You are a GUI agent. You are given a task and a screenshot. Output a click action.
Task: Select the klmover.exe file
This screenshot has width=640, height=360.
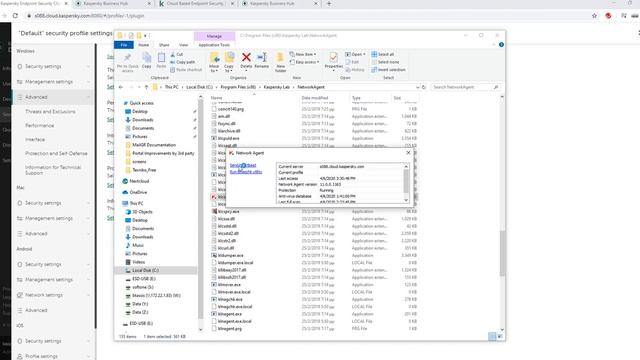pos(229,285)
